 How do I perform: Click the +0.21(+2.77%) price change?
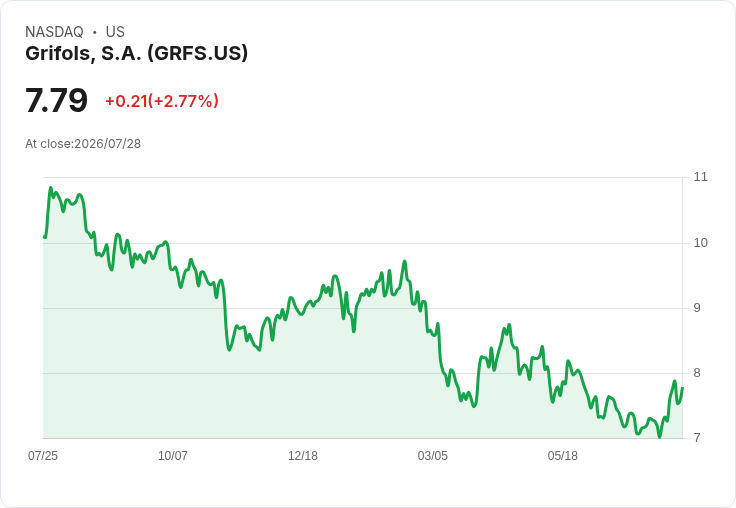162,101
